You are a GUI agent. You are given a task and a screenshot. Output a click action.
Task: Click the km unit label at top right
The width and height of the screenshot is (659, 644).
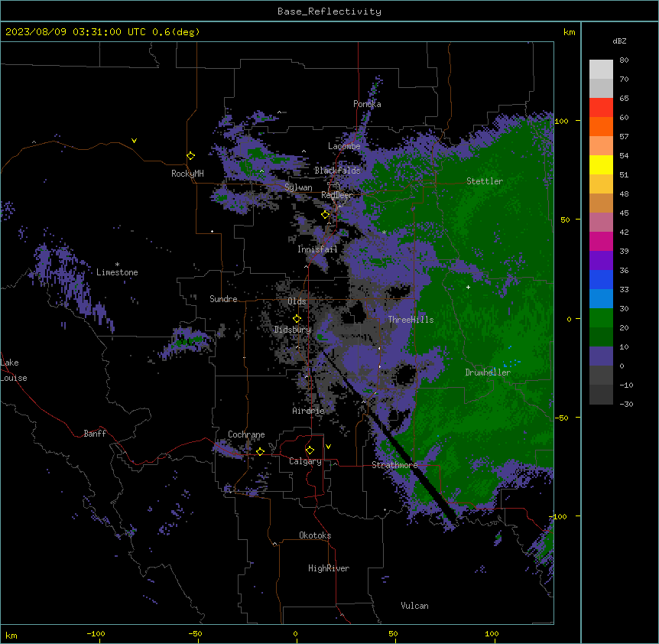[x=569, y=32]
